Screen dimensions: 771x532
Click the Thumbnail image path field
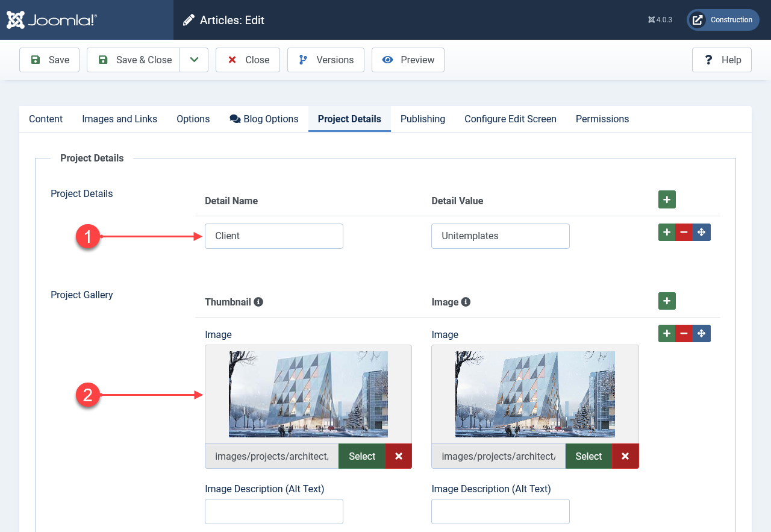[272, 456]
